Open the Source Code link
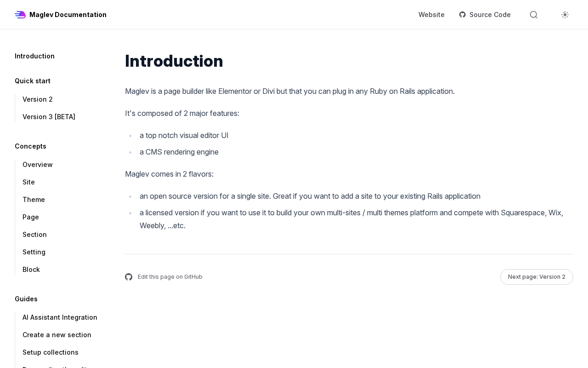Screen dimensions: 588x368 tap(490, 15)
